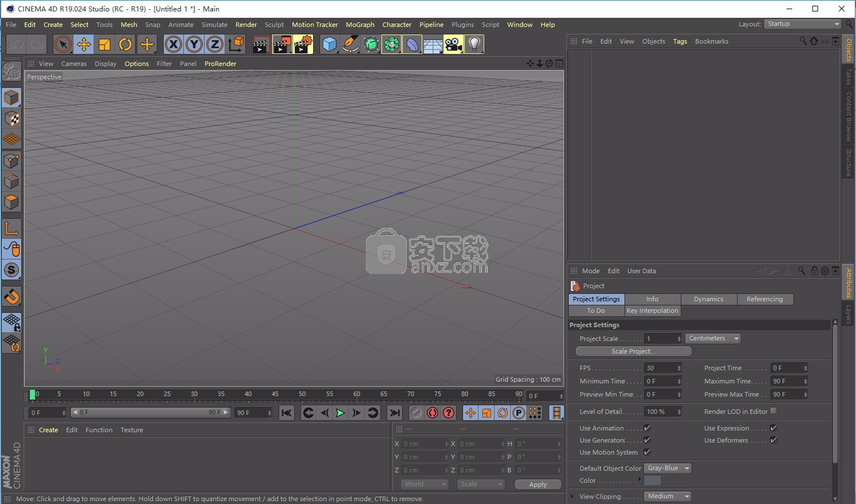Switch to Model mode cube icon

(x=11, y=98)
